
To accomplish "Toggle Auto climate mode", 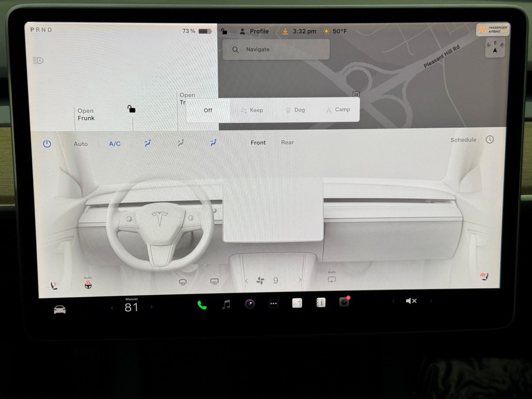I will point(81,144).
